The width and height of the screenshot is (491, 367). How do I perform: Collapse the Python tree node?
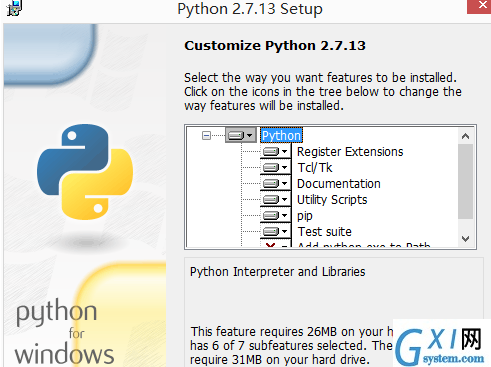coord(206,135)
